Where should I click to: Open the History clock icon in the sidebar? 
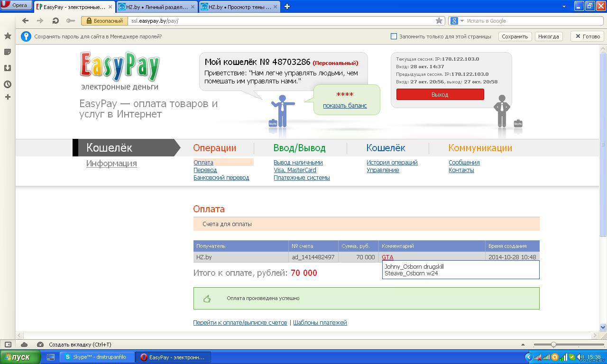click(x=8, y=84)
